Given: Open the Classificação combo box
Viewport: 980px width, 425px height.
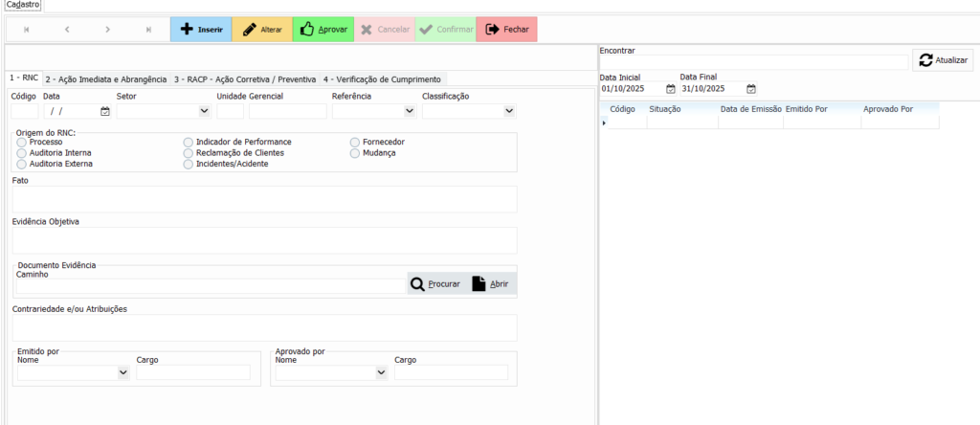Looking at the screenshot, I should click(x=508, y=111).
